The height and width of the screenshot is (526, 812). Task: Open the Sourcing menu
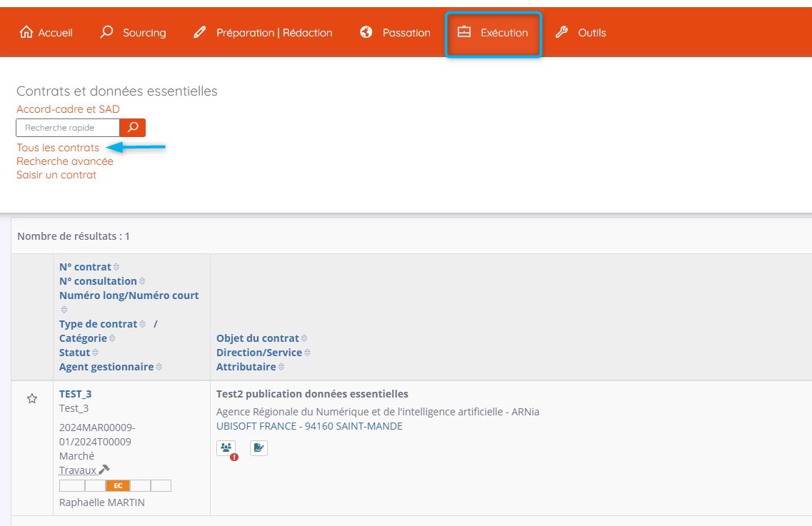[x=134, y=33]
